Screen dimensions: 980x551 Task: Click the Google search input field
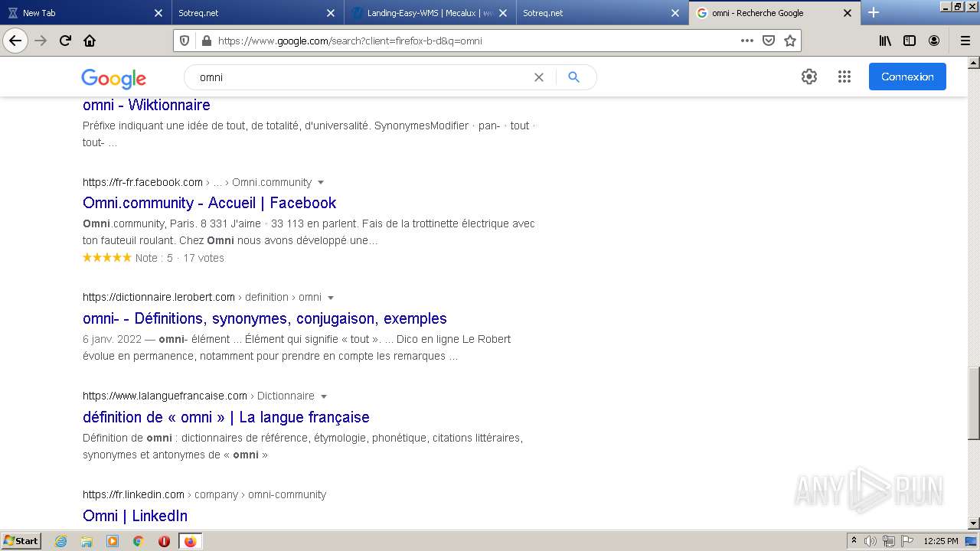360,77
